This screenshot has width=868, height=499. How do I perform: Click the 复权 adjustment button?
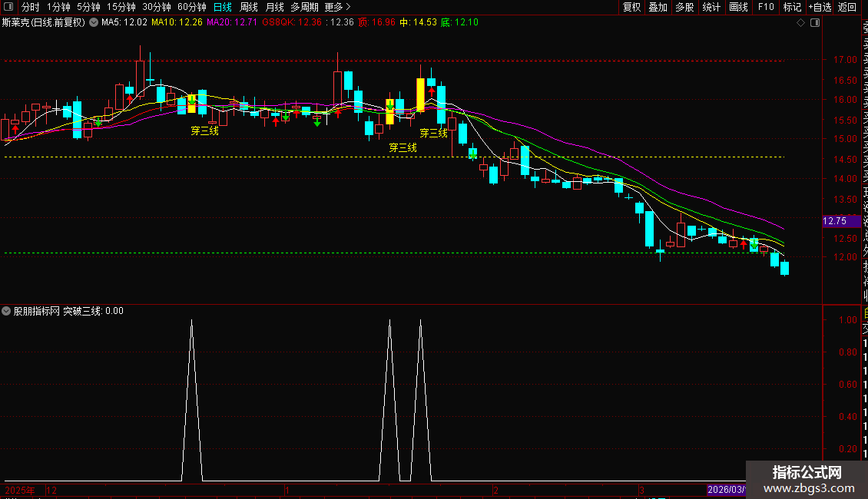coord(631,7)
